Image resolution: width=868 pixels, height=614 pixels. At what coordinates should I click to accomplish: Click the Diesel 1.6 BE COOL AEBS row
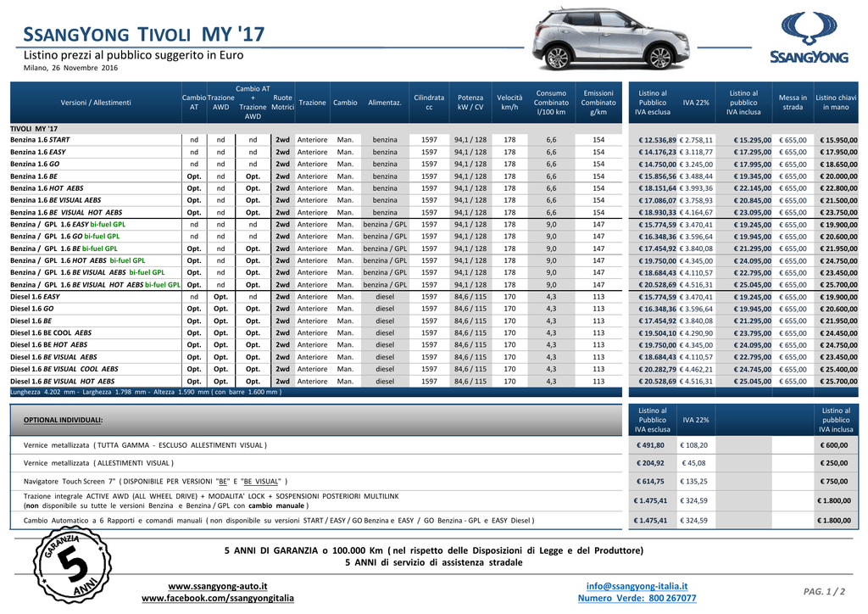[316, 332]
